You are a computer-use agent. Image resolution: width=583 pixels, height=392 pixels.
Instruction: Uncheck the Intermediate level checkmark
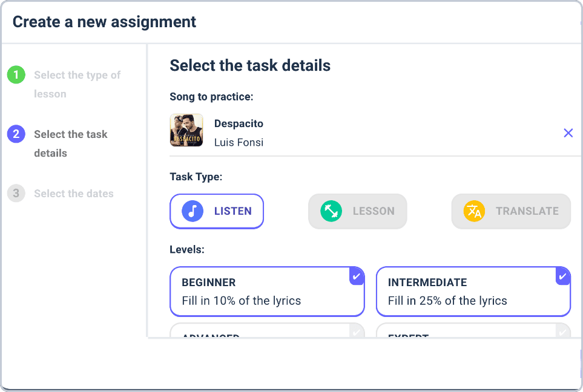click(562, 276)
